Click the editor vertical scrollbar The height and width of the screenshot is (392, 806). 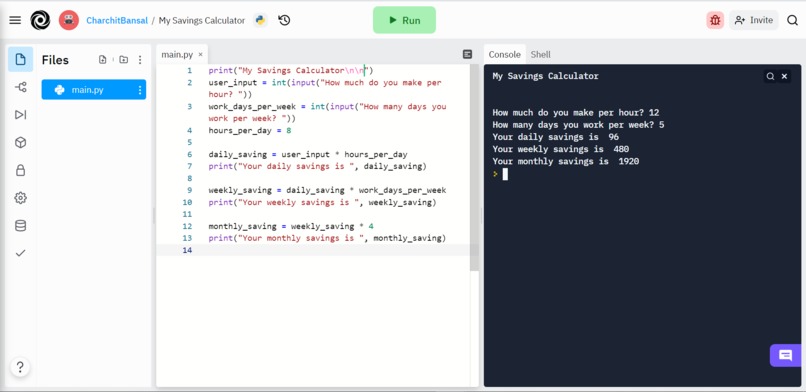pos(474,168)
